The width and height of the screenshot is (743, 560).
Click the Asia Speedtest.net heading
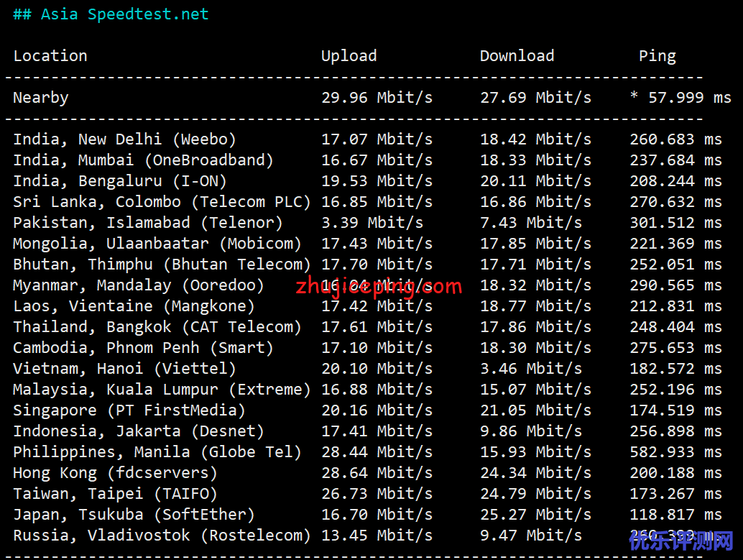pos(111,14)
